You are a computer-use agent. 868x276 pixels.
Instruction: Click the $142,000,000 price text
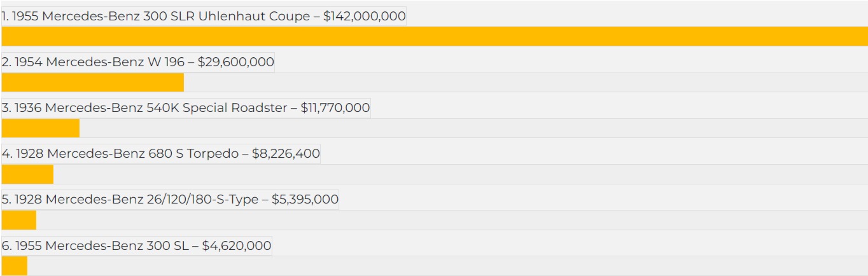point(364,17)
